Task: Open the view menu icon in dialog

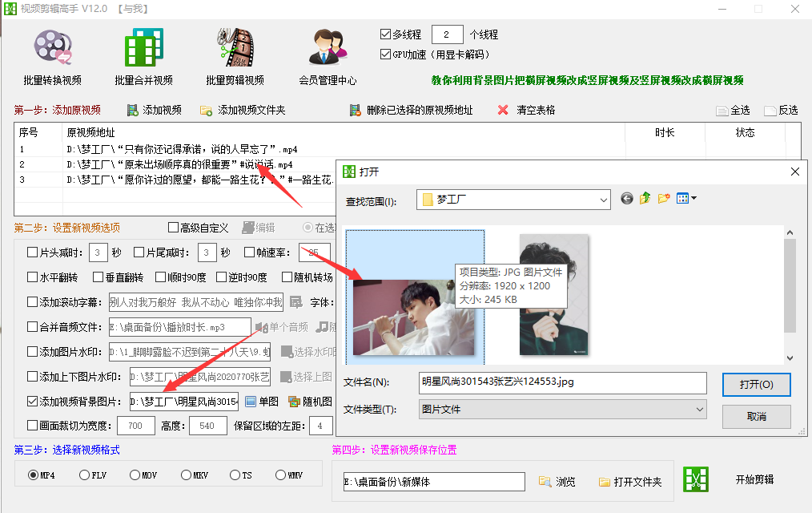Action: pyautogui.click(x=686, y=198)
